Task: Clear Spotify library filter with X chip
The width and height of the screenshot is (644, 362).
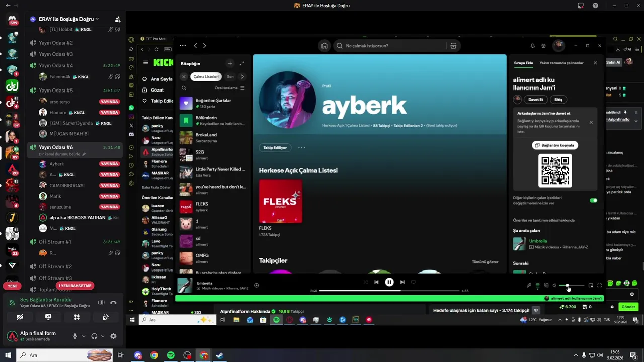Action: coord(184,77)
